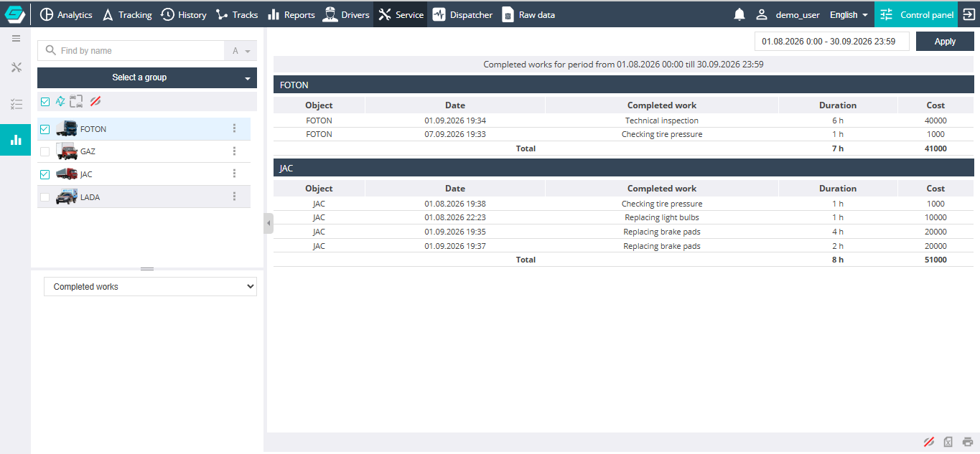Image resolution: width=980 pixels, height=454 pixels.
Task: Switch to the Raw data tab
Action: [528, 14]
